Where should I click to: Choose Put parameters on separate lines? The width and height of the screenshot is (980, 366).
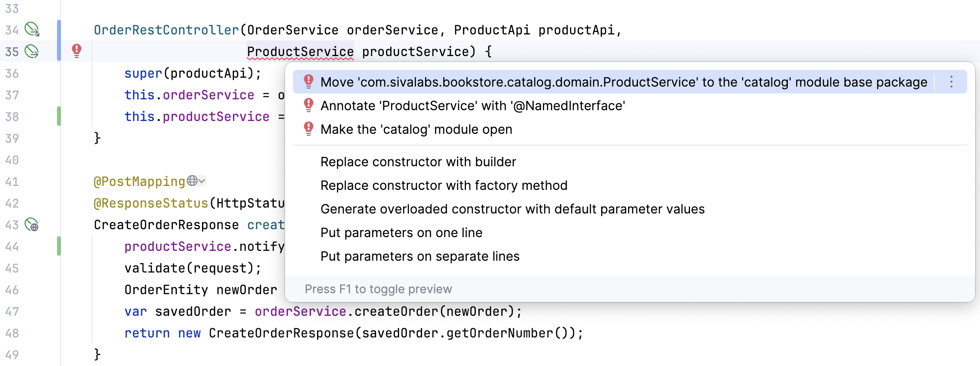(x=420, y=256)
